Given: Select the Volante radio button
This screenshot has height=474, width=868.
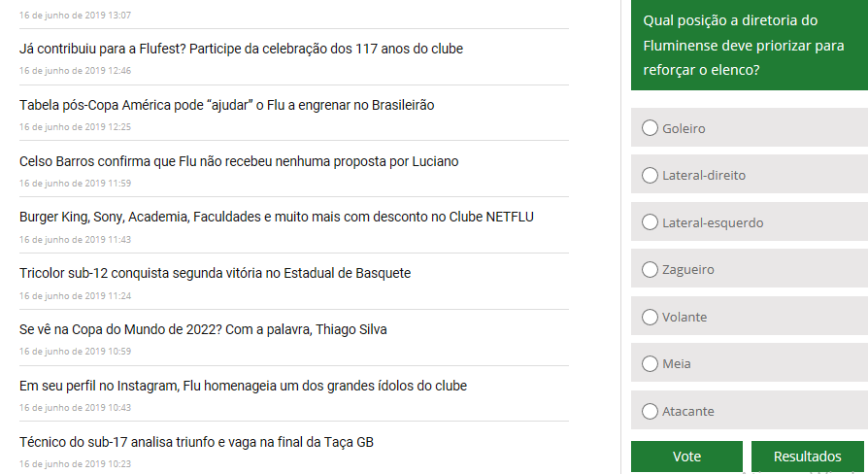Looking at the screenshot, I should (x=650, y=317).
